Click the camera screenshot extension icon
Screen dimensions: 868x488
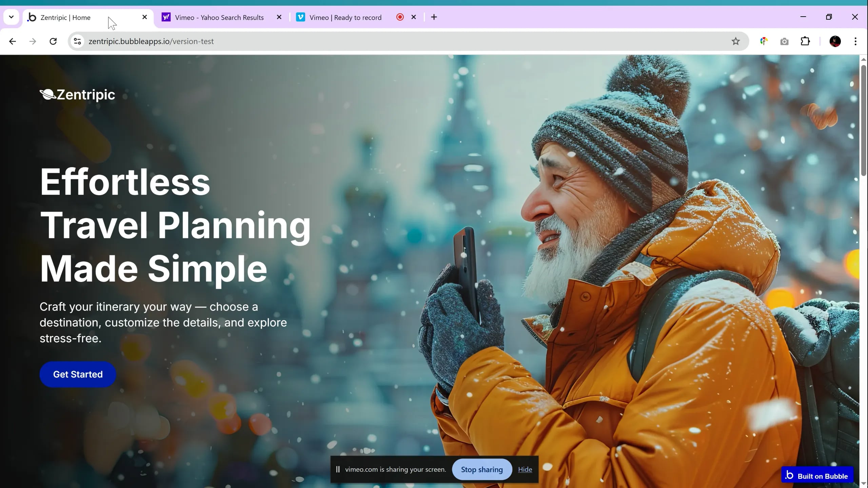point(784,41)
